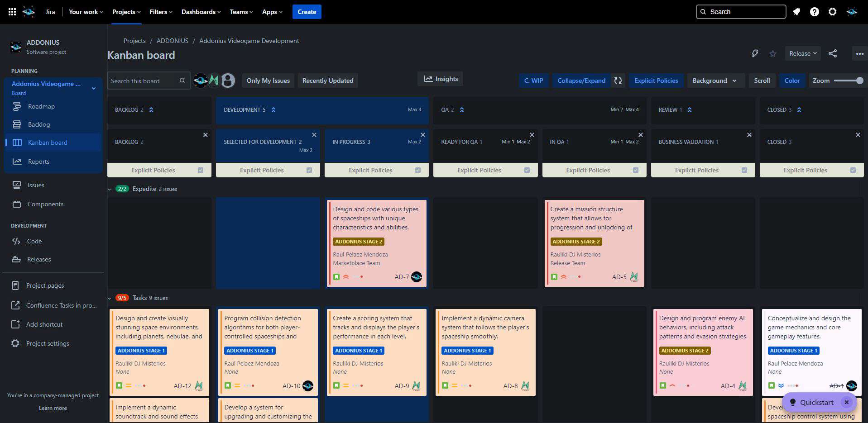Open the Projects menu in top navigation

point(126,12)
